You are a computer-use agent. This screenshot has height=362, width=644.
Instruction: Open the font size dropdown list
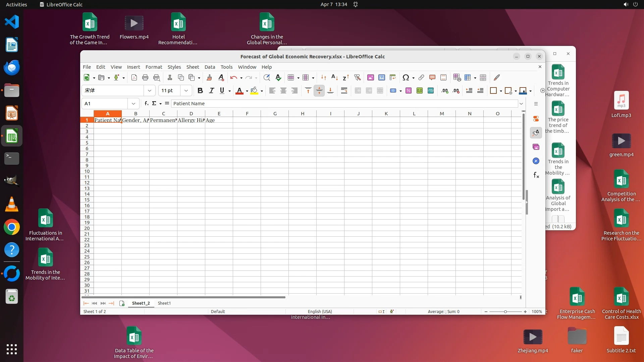click(x=186, y=90)
